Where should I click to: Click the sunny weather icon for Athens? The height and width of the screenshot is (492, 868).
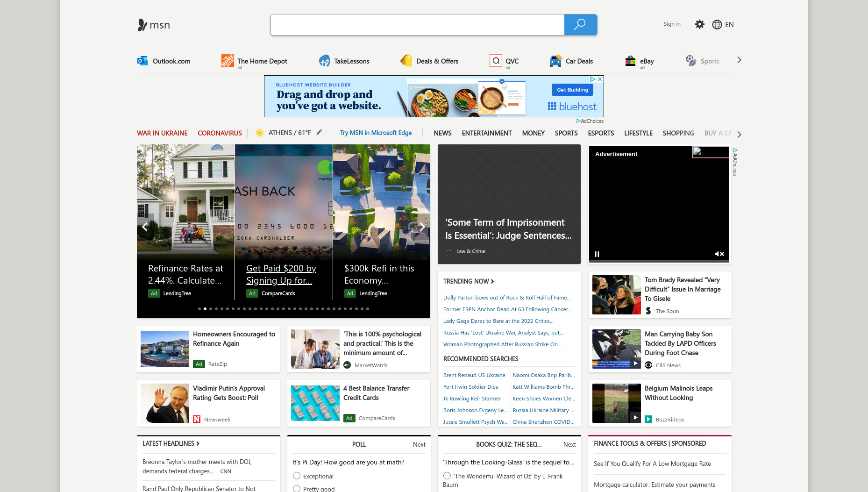click(x=259, y=133)
